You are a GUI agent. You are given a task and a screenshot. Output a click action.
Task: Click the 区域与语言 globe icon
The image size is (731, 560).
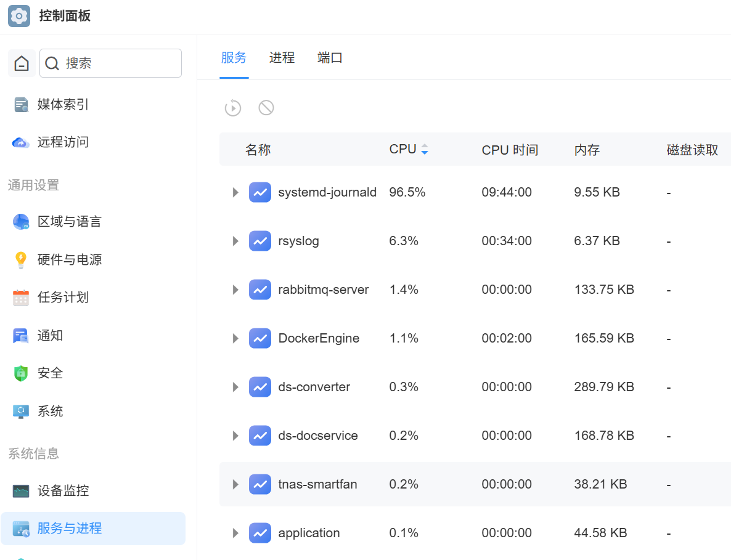click(x=21, y=222)
